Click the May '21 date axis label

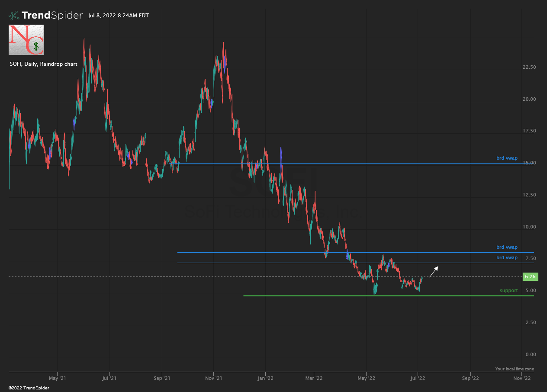[x=57, y=378]
